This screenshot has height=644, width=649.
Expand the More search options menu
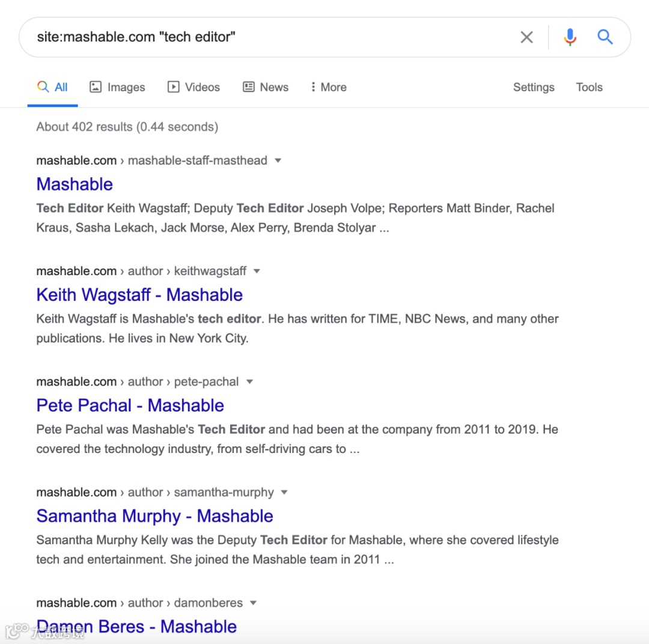[328, 87]
